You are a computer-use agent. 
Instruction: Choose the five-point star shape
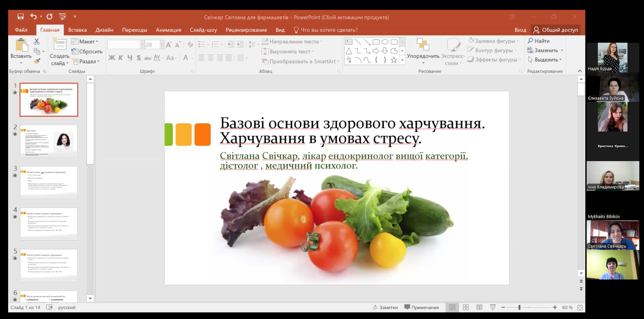pyautogui.click(x=394, y=60)
